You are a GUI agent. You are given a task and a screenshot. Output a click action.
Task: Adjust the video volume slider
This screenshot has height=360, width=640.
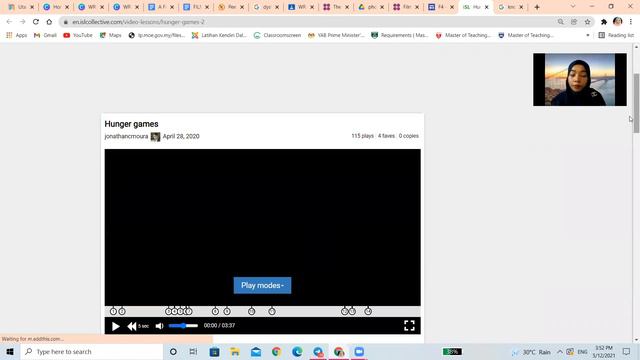pos(183,326)
